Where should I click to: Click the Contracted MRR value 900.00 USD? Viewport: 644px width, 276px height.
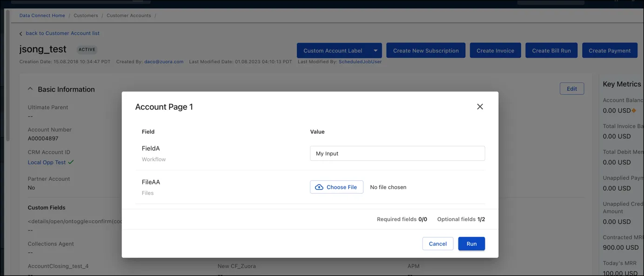point(621,248)
